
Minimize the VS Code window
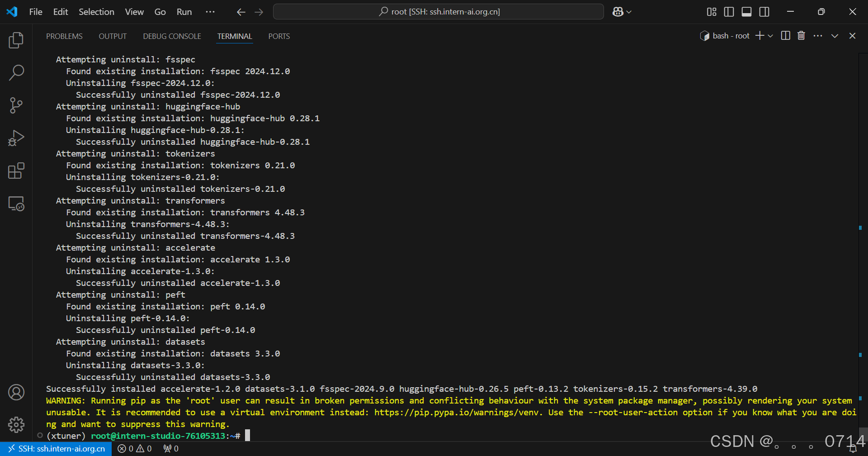790,12
